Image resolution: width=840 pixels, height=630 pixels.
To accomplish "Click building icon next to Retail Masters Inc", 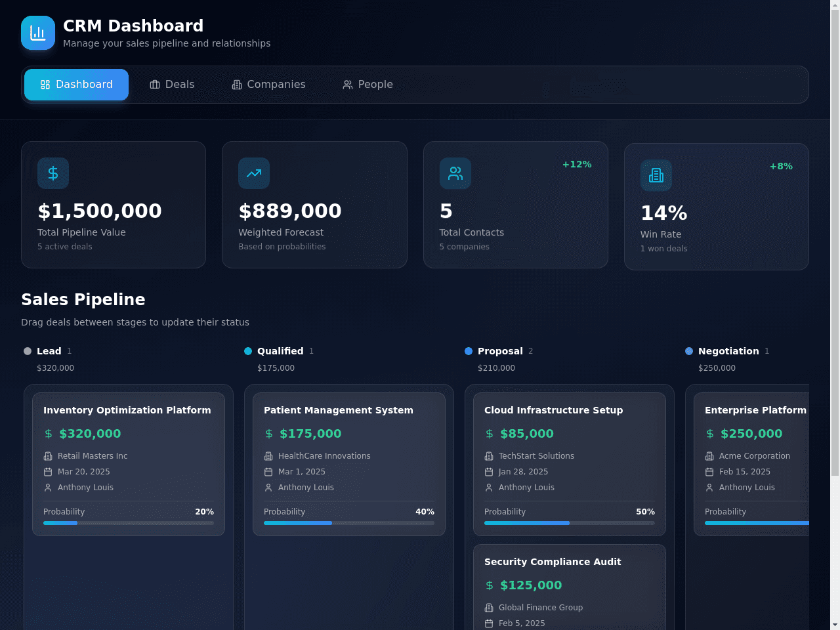I will coord(48,456).
